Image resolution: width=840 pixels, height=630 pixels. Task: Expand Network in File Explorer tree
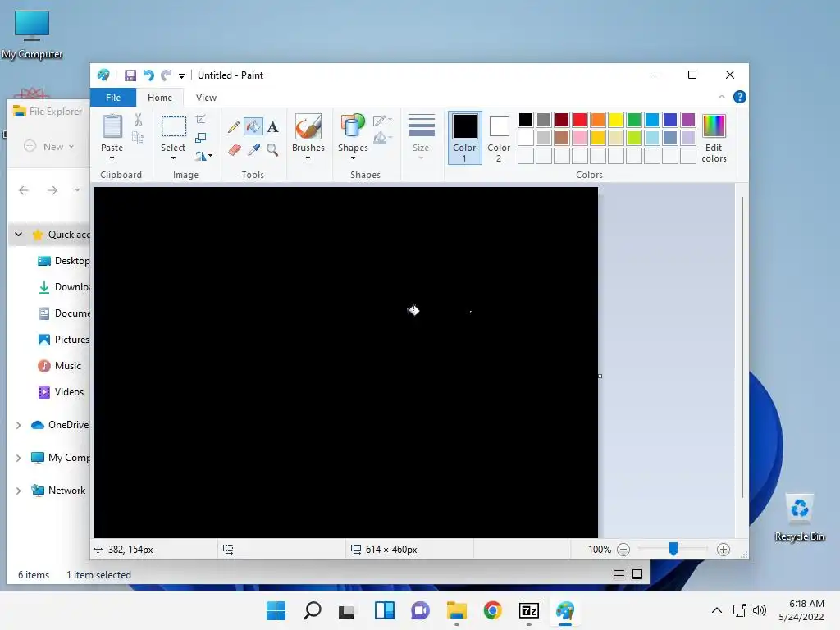[19, 491]
